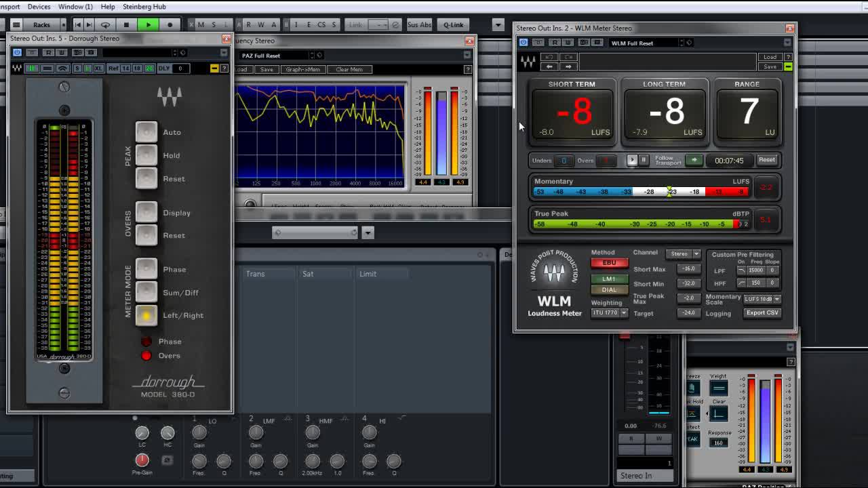868x488 pixels.
Task: Click the yellow minus button in Dorrough toolbar
Action: point(214,68)
